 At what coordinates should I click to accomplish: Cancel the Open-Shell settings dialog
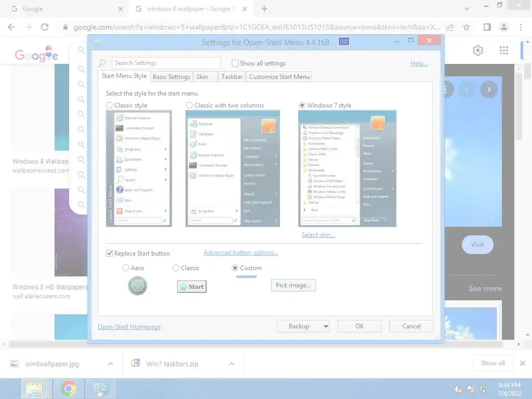tap(411, 326)
